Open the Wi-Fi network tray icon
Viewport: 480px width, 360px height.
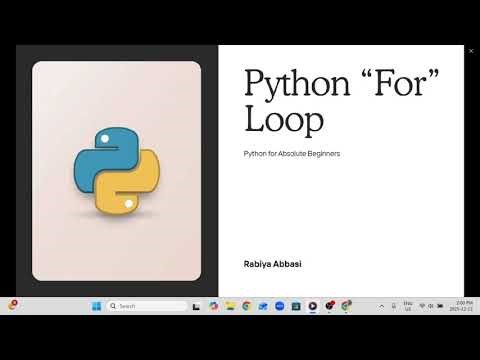tap(422, 306)
